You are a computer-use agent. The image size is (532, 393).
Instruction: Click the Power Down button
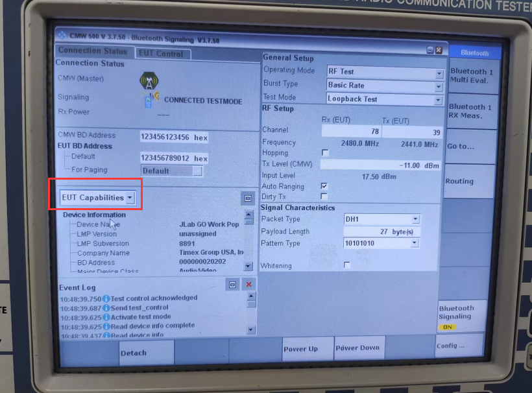point(359,348)
